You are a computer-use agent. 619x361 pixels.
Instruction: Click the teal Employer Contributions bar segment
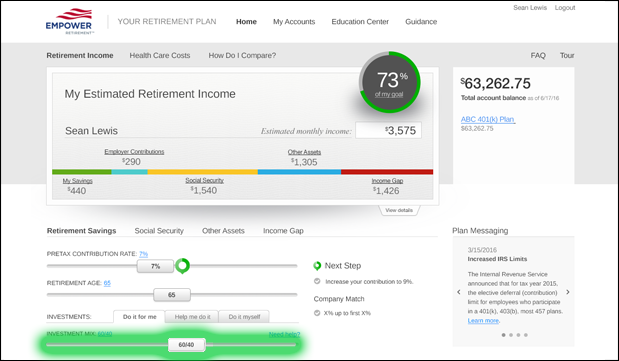129,172
